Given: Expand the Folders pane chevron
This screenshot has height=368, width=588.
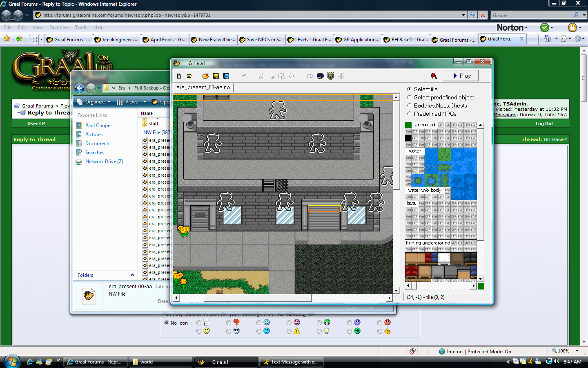Looking at the screenshot, I should [132, 275].
